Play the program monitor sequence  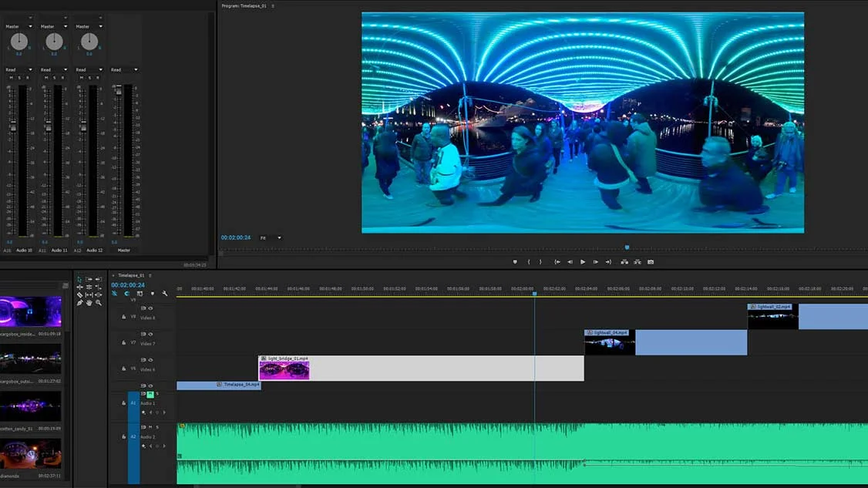583,262
